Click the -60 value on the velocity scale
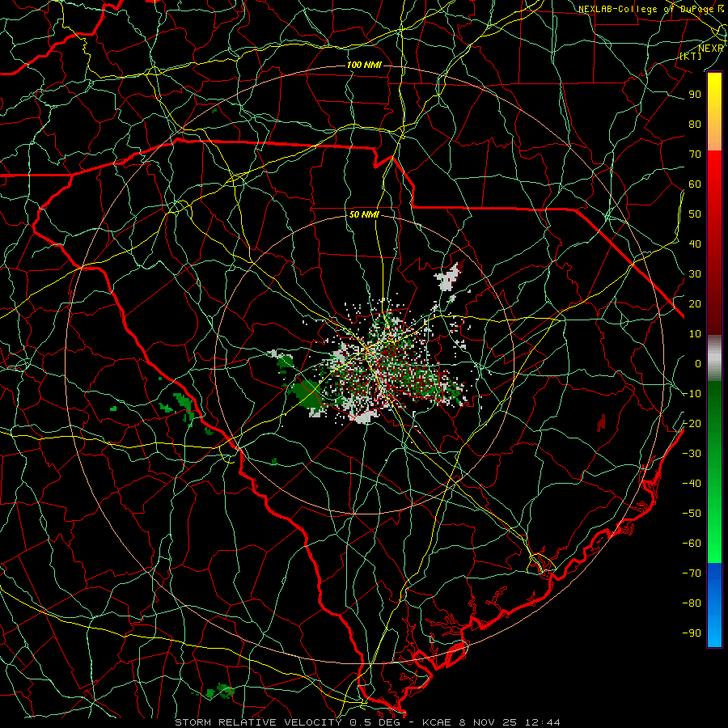This screenshot has width=728, height=728. coord(692,544)
